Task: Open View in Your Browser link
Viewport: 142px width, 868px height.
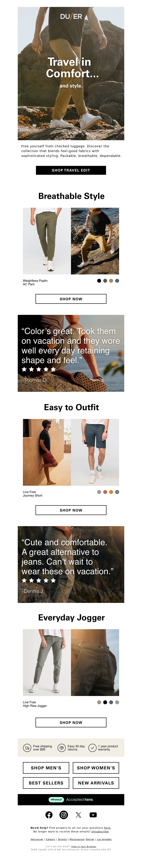Action: 84,846
